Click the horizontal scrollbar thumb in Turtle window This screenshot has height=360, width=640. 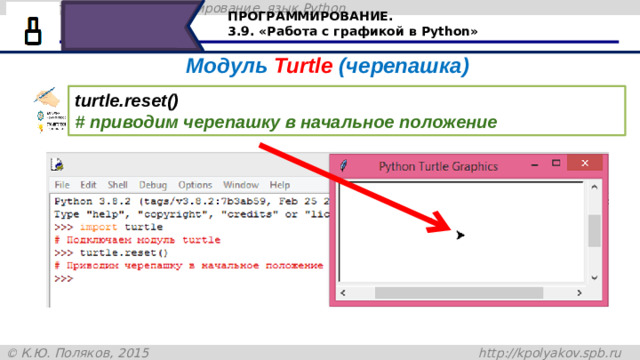[x=459, y=293]
